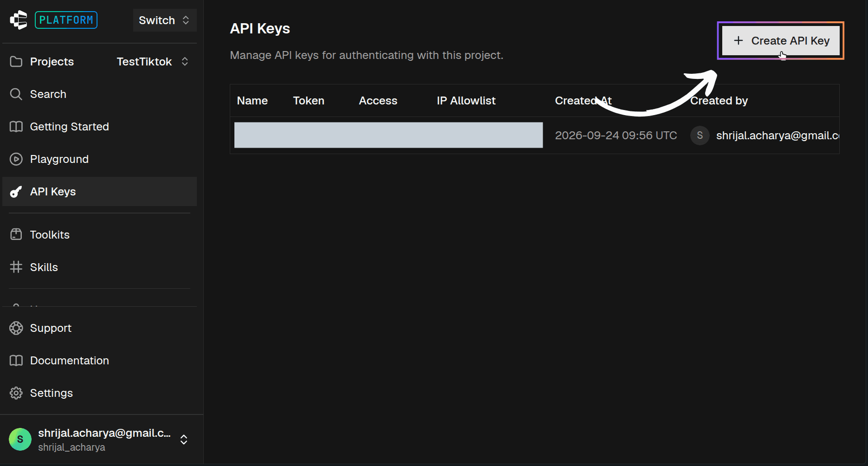This screenshot has height=466, width=868.
Task: Click the shrijal_acharya username text
Action: tap(71, 447)
